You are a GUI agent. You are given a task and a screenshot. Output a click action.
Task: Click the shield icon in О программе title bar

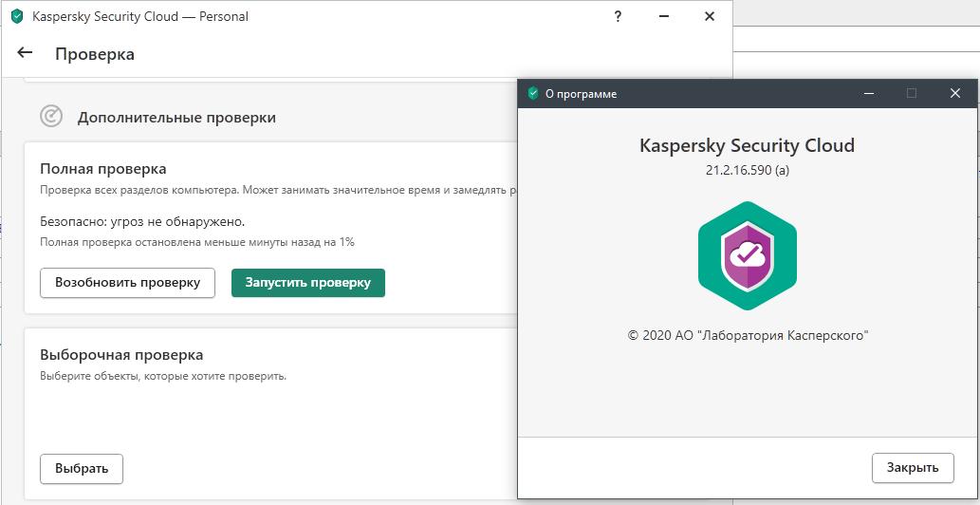(x=532, y=94)
